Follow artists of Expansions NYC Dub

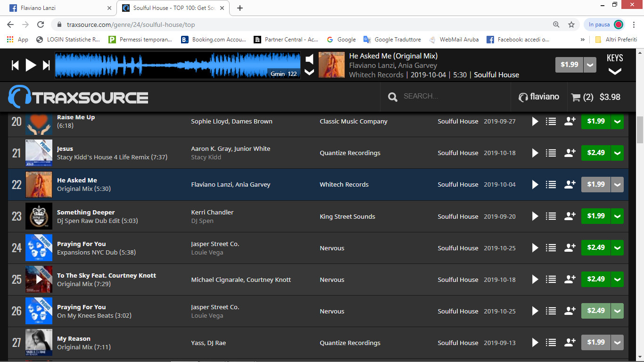pos(570,248)
